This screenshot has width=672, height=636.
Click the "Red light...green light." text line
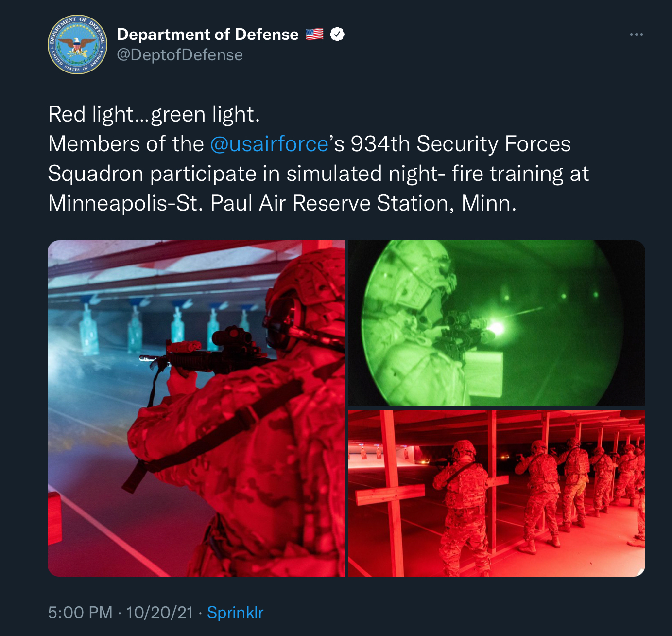pos(154,115)
